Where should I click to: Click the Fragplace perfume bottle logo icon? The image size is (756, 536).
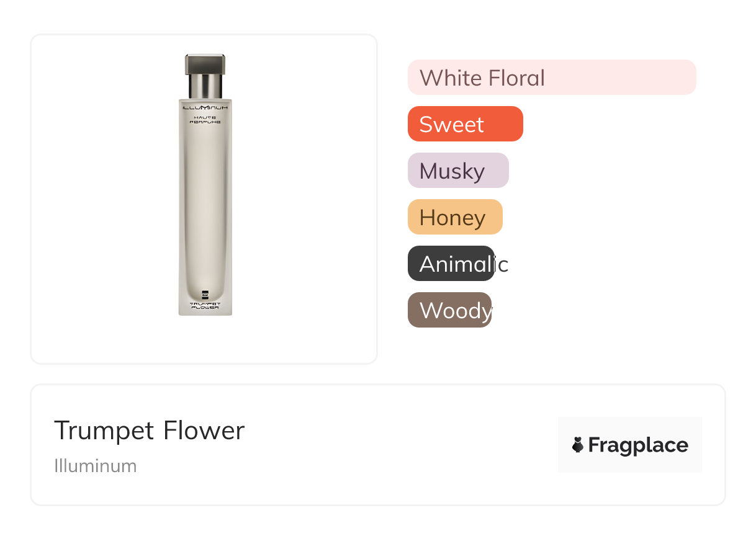click(578, 445)
